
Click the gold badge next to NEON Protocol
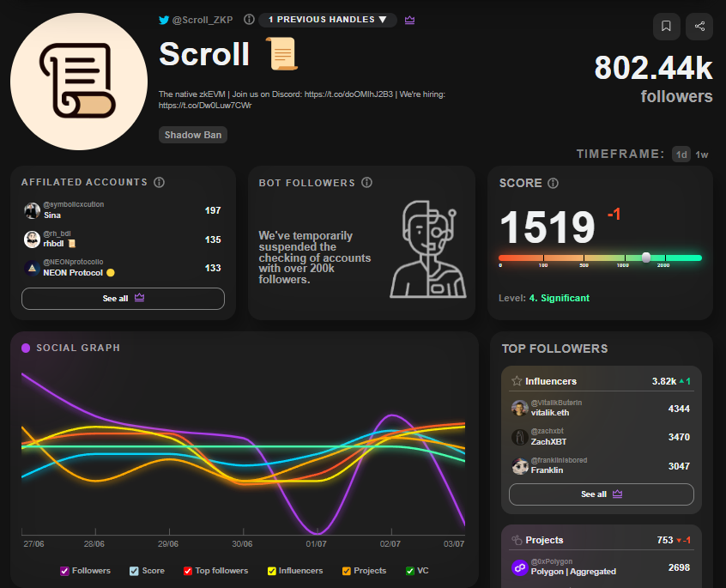(x=110, y=273)
